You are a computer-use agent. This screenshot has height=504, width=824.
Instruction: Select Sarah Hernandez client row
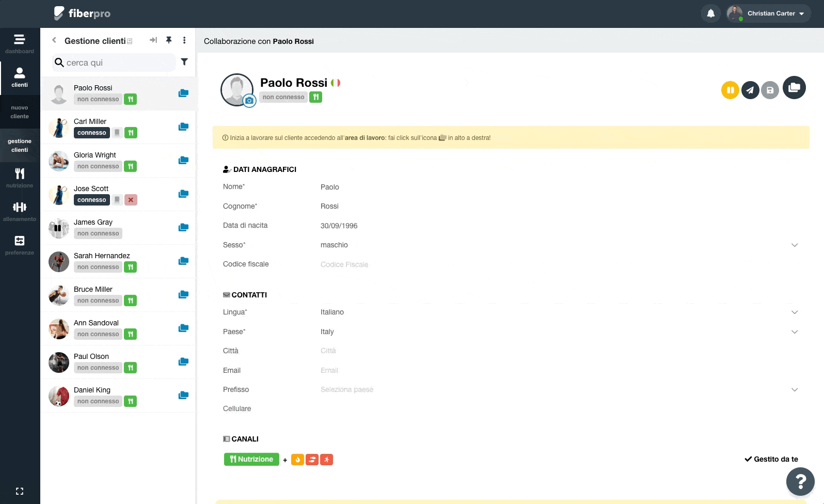tap(118, 261)
